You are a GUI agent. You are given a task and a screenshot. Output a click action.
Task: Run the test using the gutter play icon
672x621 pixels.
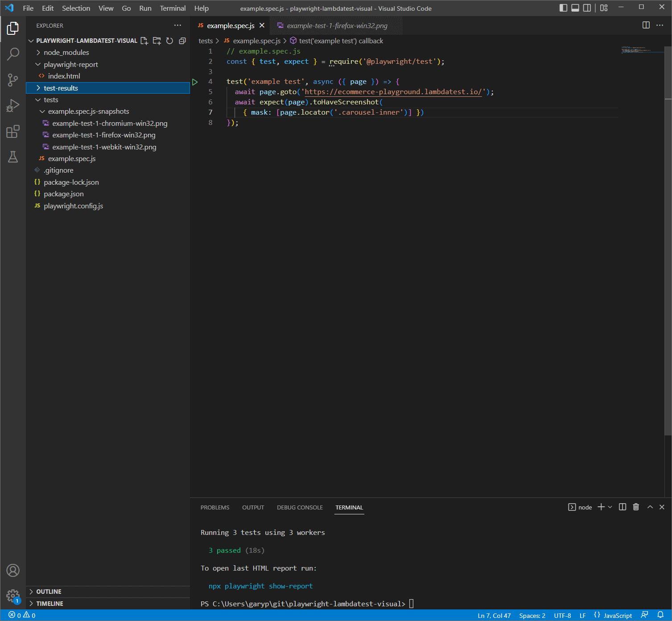pyautogui.click(x=195, y=82)
